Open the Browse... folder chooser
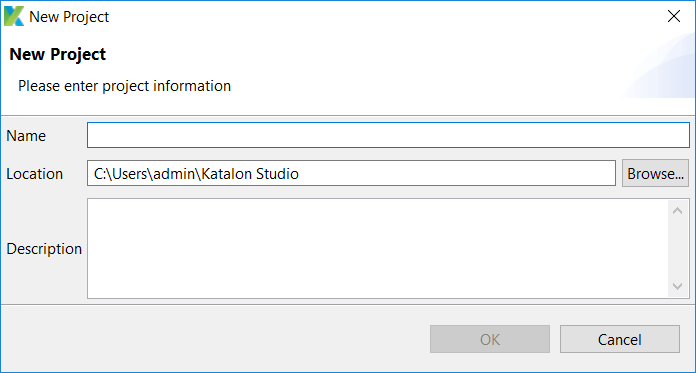 tap(655, 173)
